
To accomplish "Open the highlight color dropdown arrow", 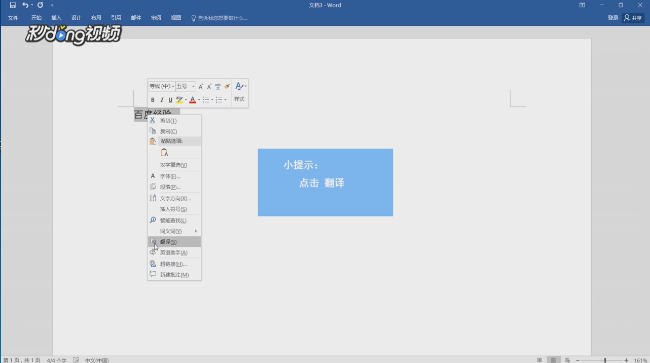I will pos(186,100).
